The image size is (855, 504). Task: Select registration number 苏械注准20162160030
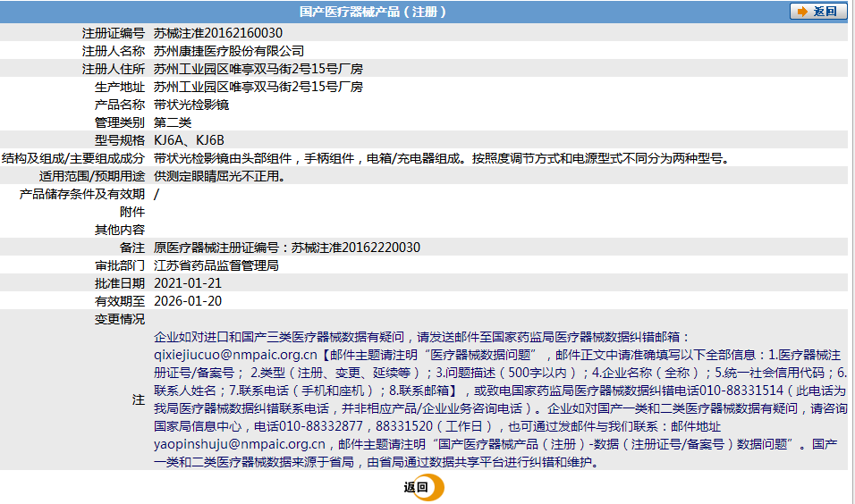218,33
